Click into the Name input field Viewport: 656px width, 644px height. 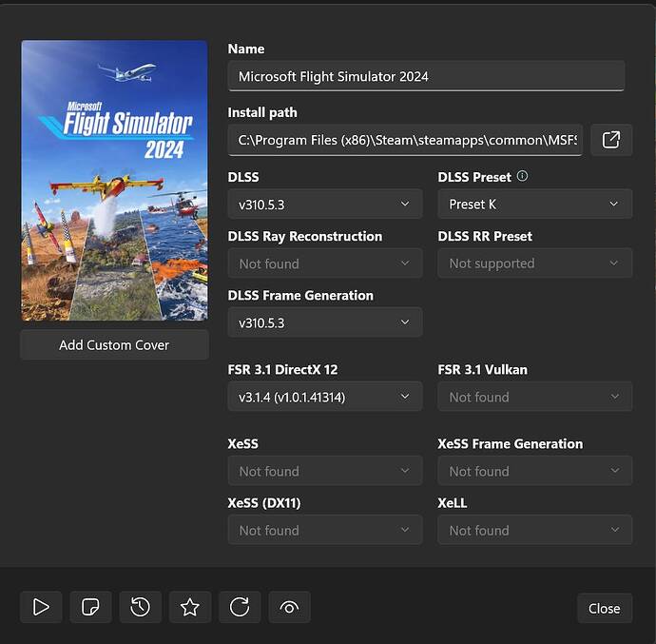click(426, 76)
